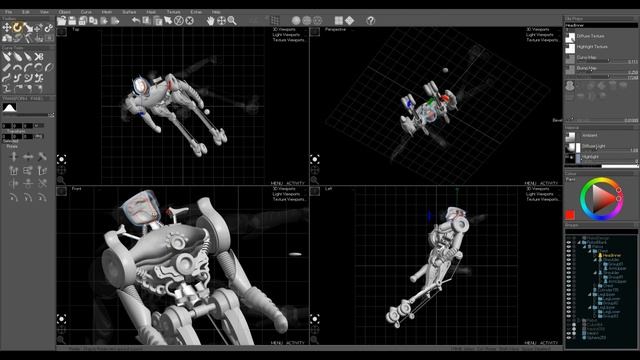Click the chain link tool in left toolbox

[x=49, y=28]
